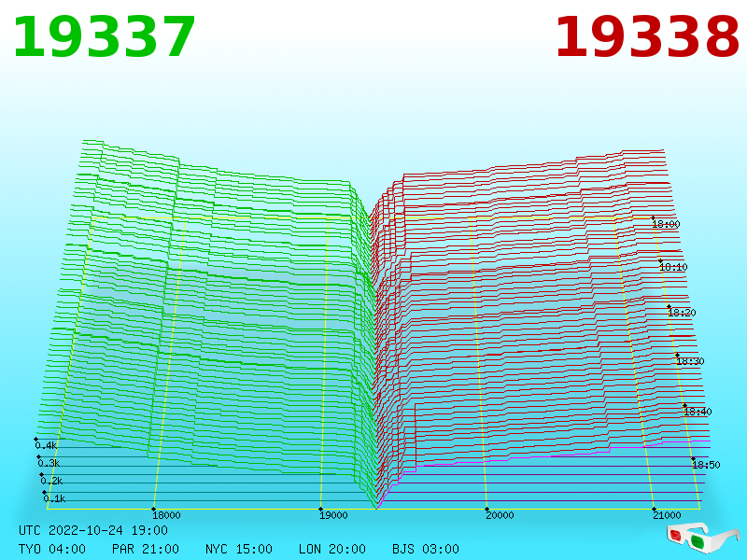Click the TYO 04:00 Tokyo time
The image size is (747, 560).
click(x=52, y=549)
